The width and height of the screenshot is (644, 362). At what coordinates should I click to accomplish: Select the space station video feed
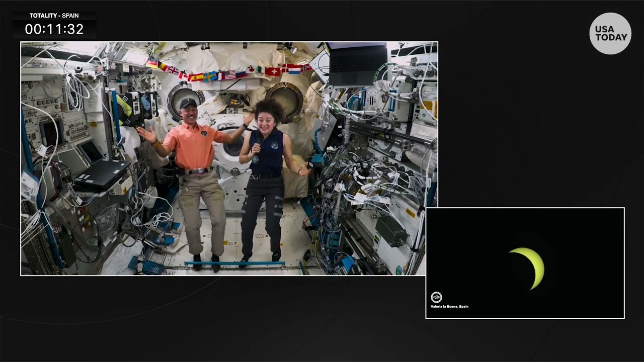(x=229, y=158)
